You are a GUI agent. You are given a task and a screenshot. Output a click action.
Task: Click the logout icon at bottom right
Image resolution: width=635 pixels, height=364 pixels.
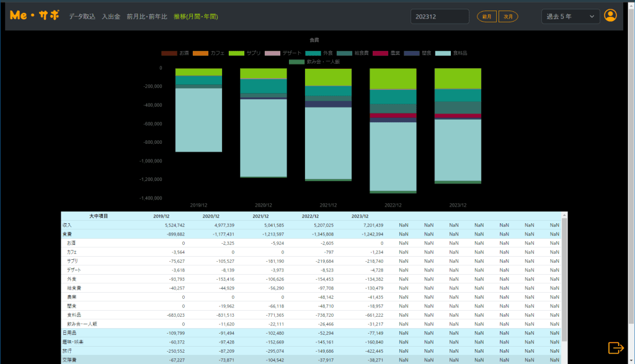coord(615,348)
